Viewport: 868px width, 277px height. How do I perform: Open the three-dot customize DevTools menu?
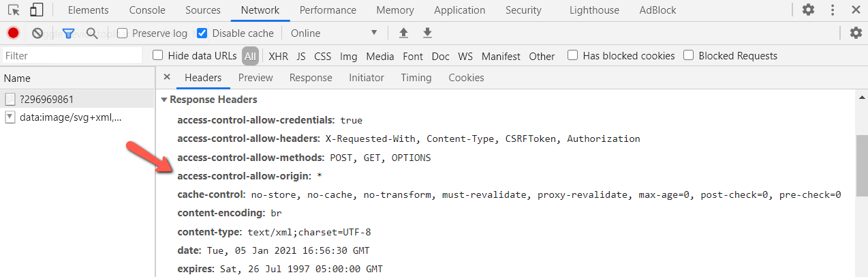coord(832,10)
